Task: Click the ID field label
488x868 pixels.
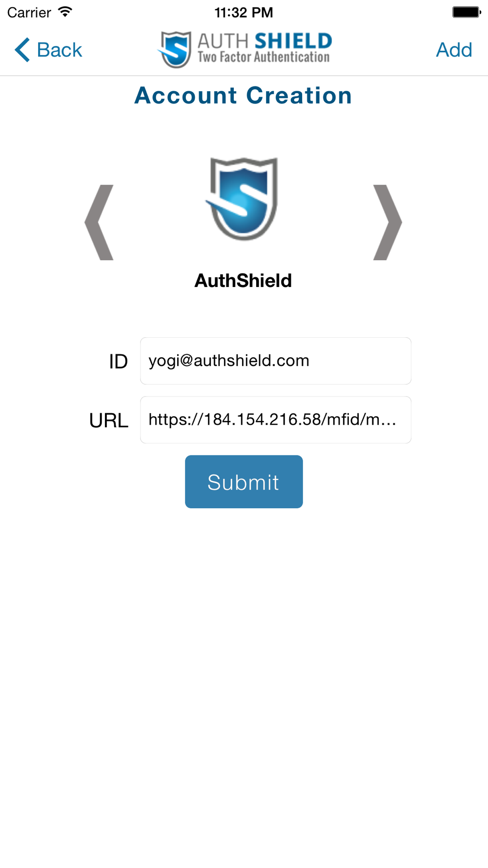Action: 118,362
